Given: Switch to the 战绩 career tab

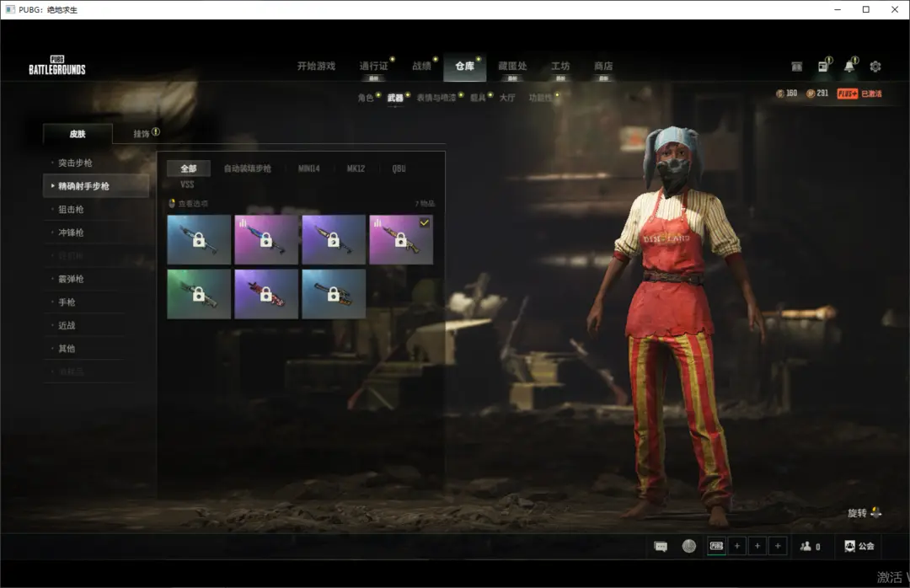Looking at the screenshot, I should tap(422, 67).
